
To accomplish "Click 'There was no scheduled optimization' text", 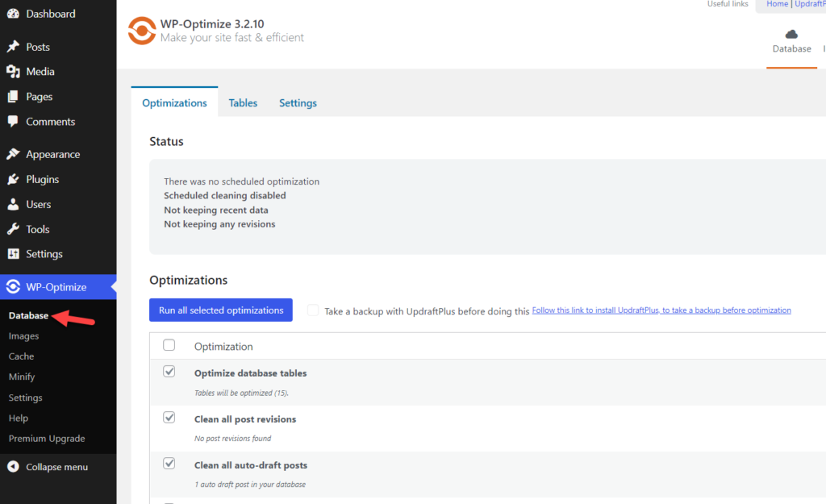I will [242, 181].
